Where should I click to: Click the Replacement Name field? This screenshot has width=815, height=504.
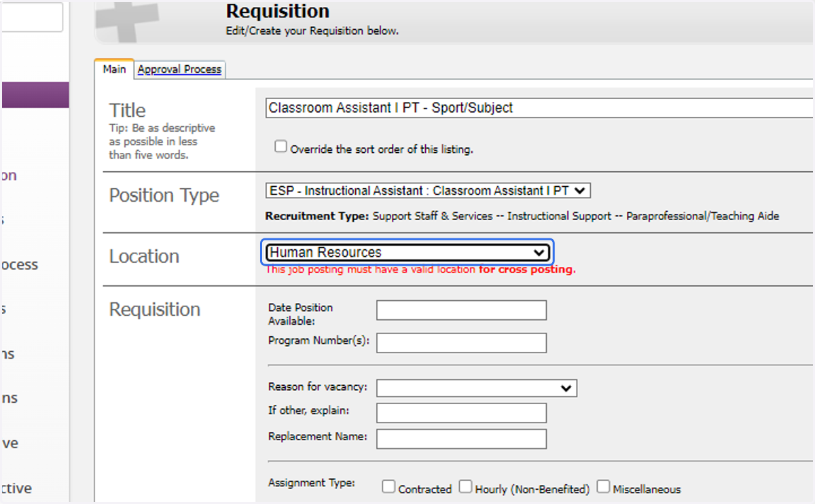[461, 439]
